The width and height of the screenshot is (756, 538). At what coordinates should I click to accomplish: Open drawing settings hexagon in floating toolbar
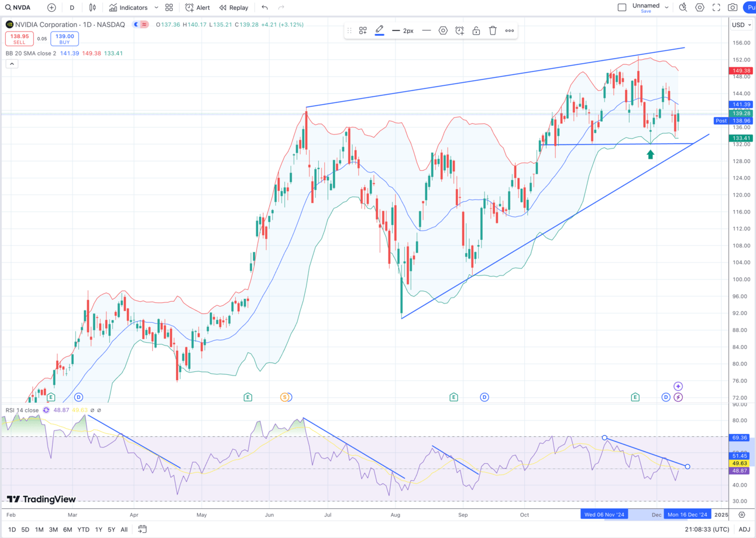[x=443, y=30]
